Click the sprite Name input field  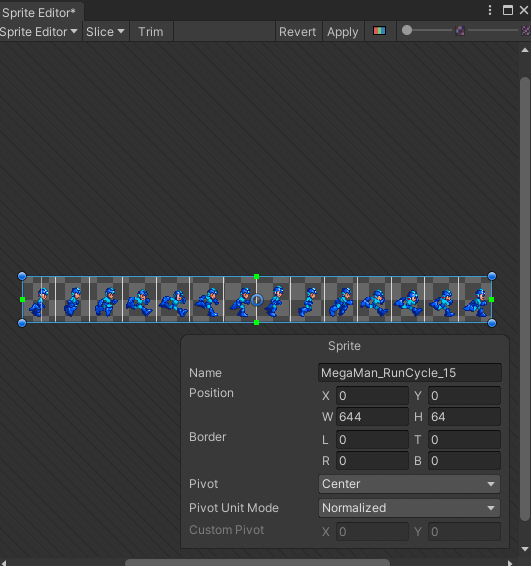coord(410,373)
